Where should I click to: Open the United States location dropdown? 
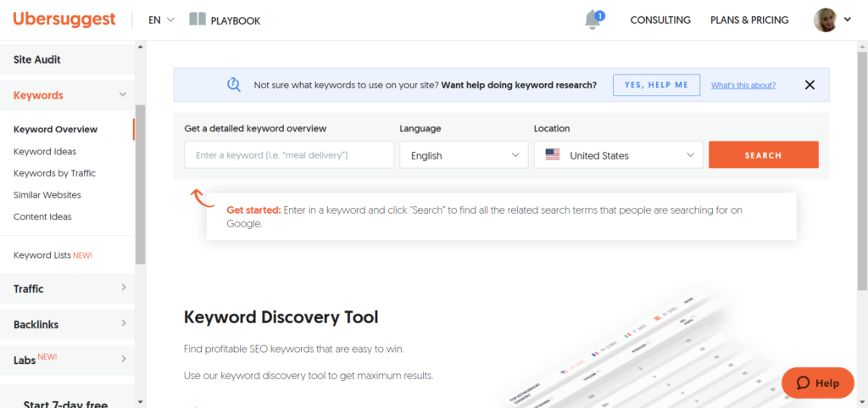tap(618, 155)
